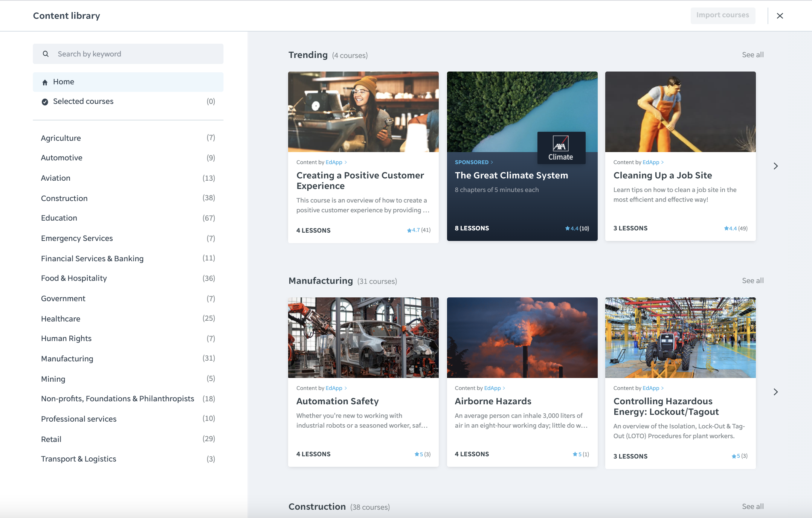Open Professional services category

[x=128, y=419]
